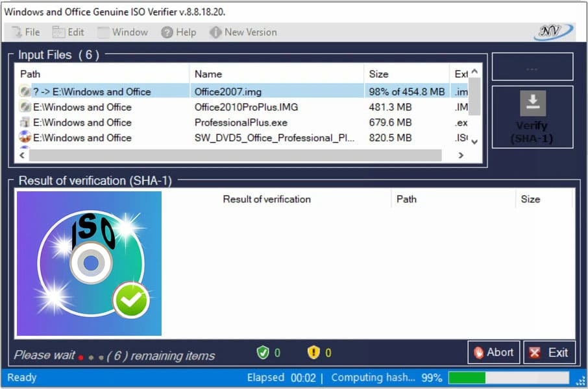The width and height of the screenshot is (588, 389).
Task: Open the Edit menu
Action: pos(68,32)
